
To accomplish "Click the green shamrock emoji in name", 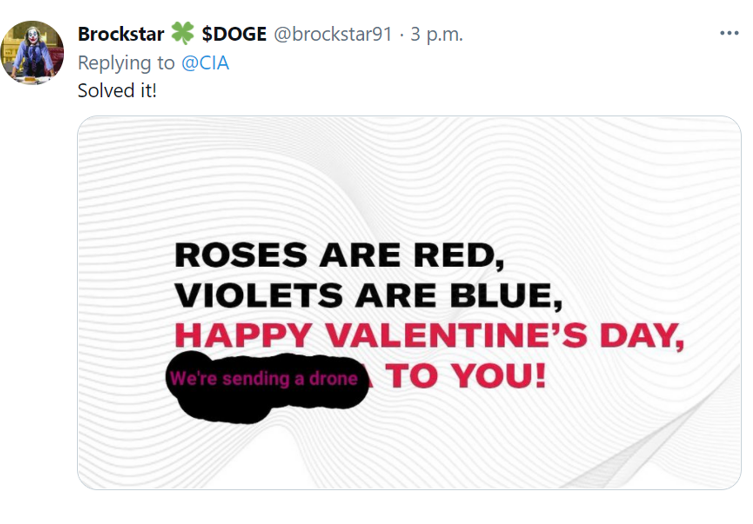I will point(183,33).
